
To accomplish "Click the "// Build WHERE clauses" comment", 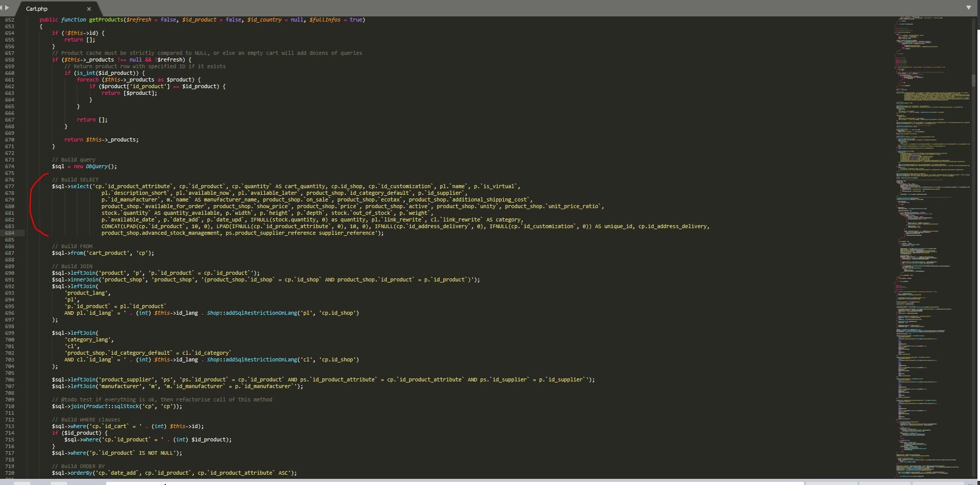I will click(x=86, y=420).
